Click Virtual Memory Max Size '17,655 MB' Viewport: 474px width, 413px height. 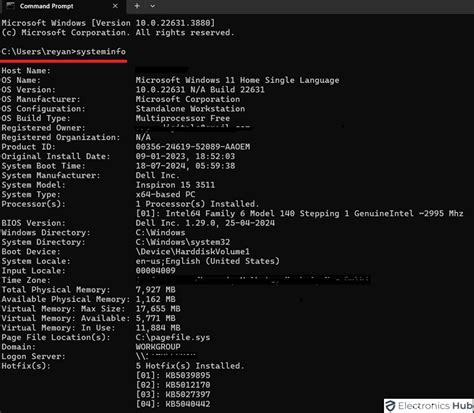pyautogui.click(x=158, y=309)
